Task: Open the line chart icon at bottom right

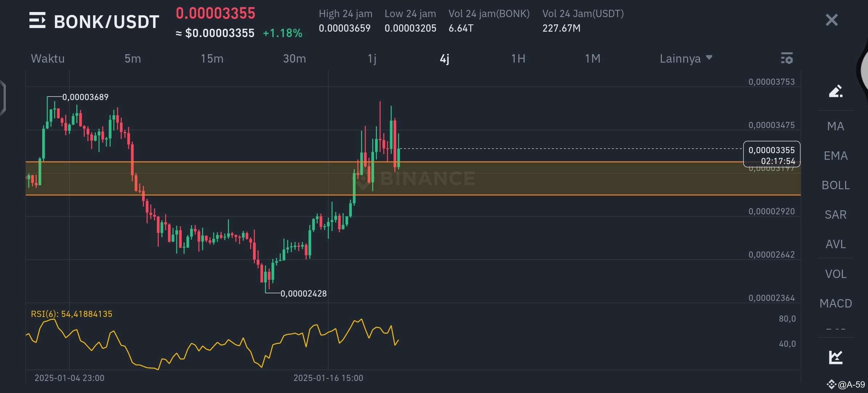Action: pos(835,357)
